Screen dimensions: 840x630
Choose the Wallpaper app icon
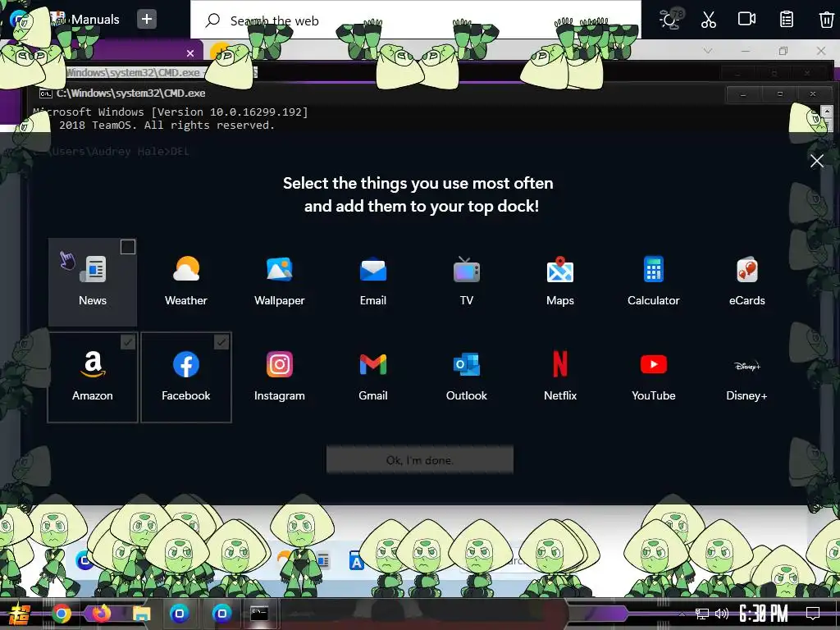coord(279,269)
